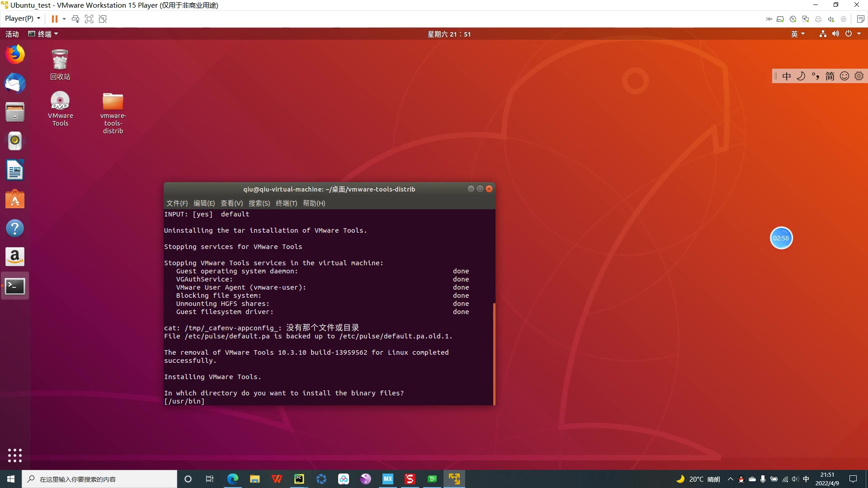Open the 编辑(E) menu in terminal
868x488 pixels.
204,203
